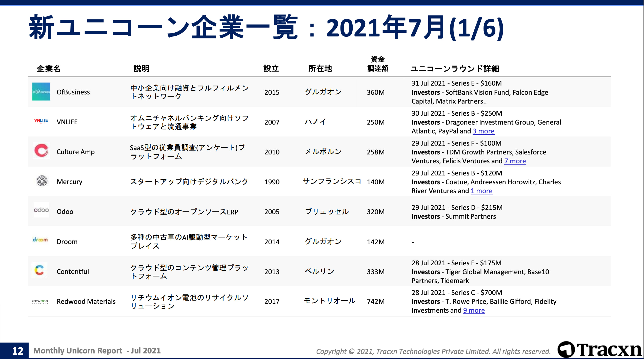Viewport: 644px width, 359px height.
Task: Open the '1 more' investors link for Mercury
Action: [x=481, y=191]
